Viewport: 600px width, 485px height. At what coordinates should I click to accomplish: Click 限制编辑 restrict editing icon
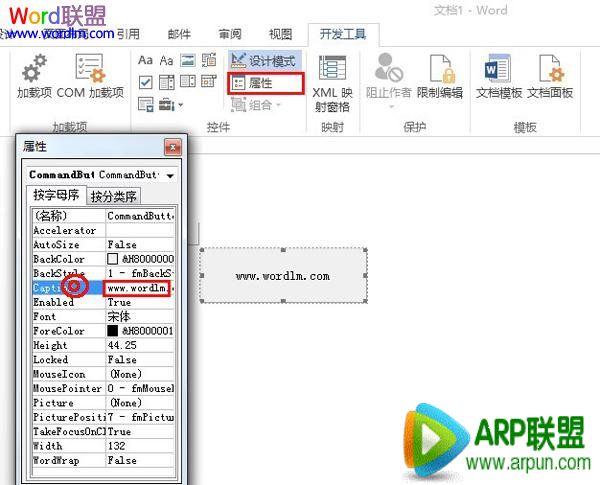pos(440,77)
